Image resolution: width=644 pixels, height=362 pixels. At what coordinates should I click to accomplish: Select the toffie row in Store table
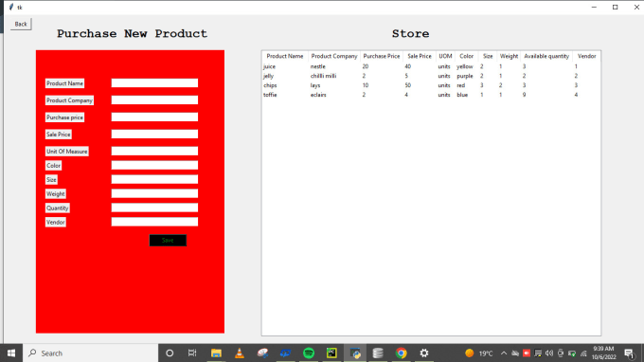click(431, 95)
